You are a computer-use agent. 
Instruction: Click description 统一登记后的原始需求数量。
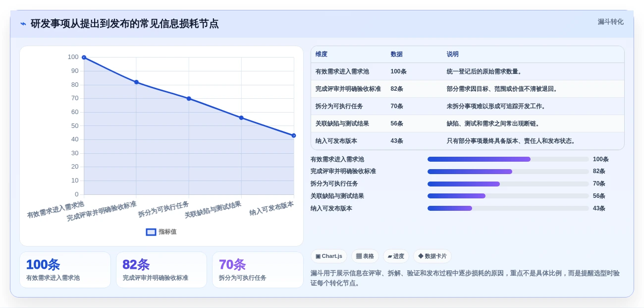(x=485, y=71)
